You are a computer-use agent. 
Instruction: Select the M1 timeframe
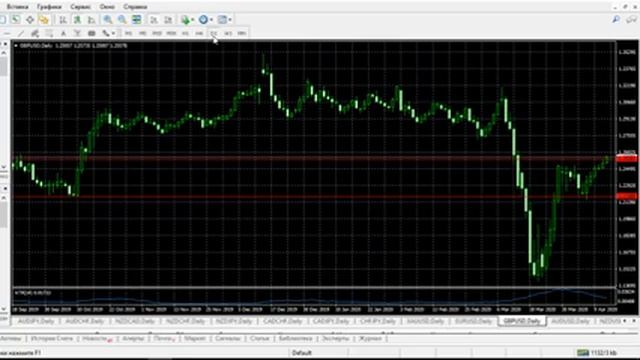(x=128, y=33)
